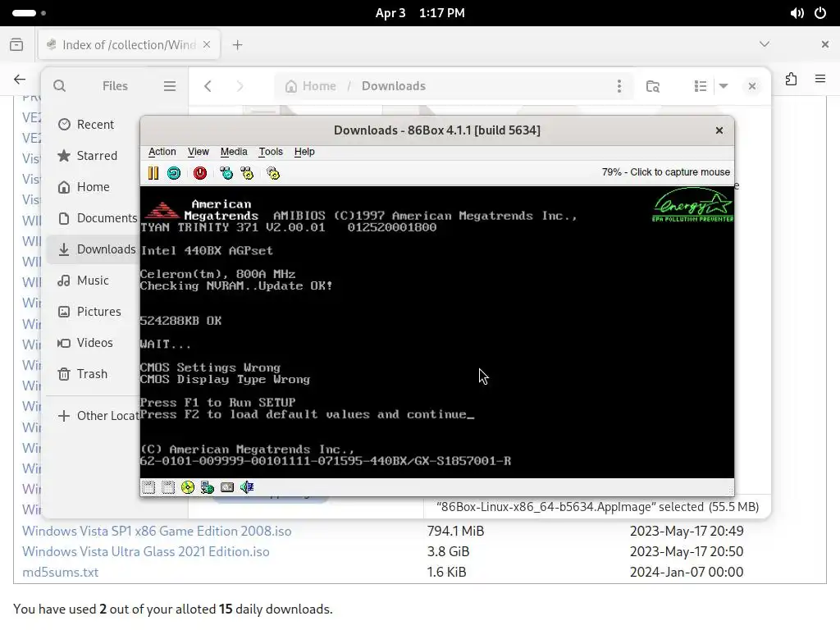Open the Activities overview pill
840x630 pixels.
pos(29,13)
